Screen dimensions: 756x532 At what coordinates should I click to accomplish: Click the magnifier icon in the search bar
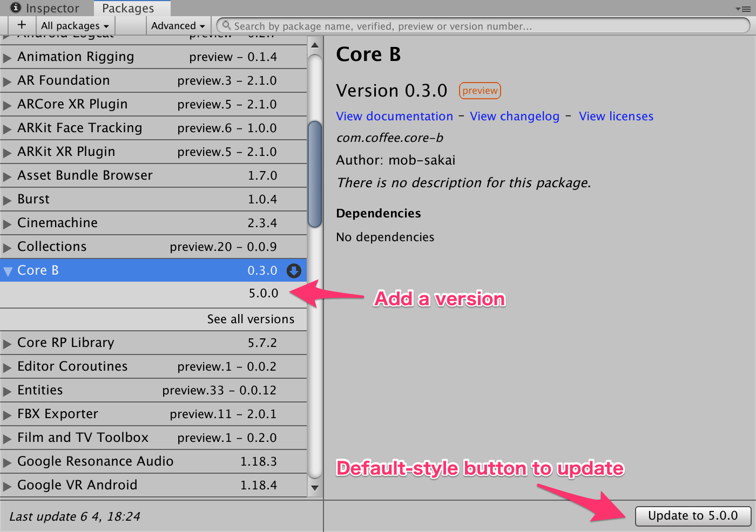226,25
